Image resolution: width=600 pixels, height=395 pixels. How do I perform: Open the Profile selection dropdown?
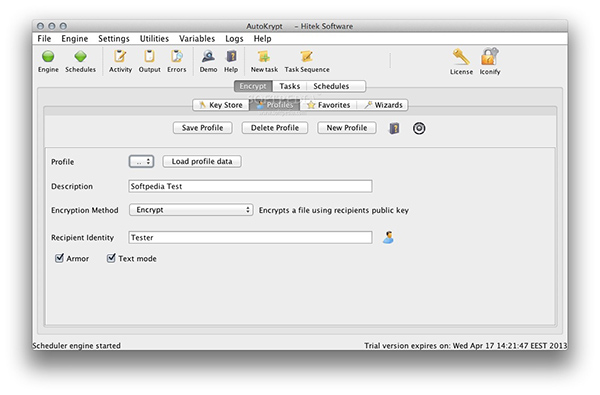142,162
